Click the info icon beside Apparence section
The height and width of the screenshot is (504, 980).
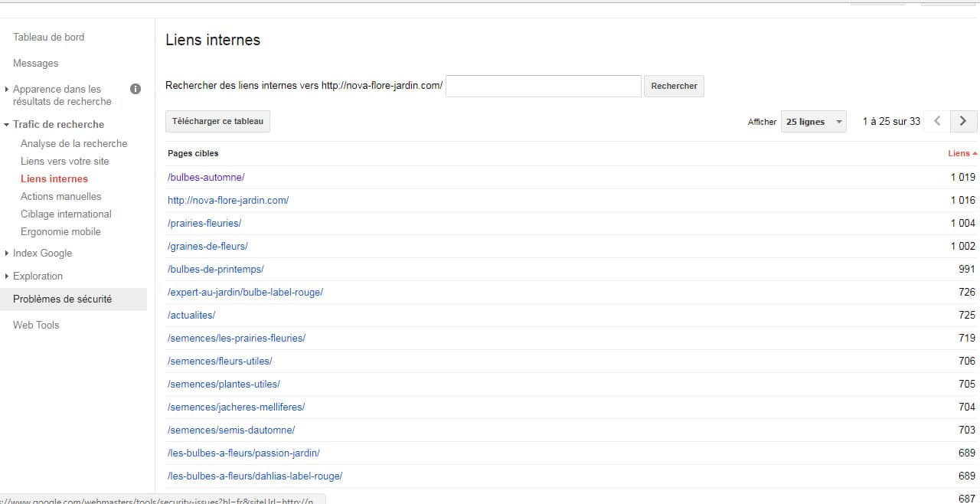click(136, 89)
